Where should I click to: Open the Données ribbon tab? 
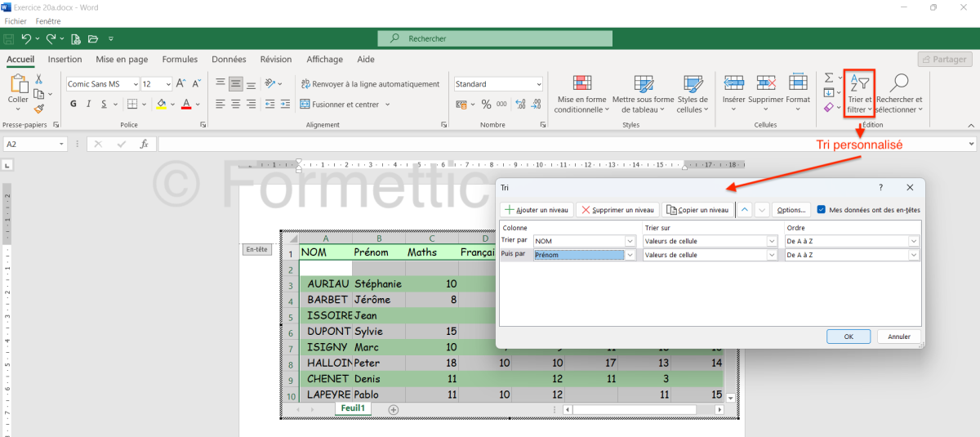pyautogui.click(x=229, y=60)
